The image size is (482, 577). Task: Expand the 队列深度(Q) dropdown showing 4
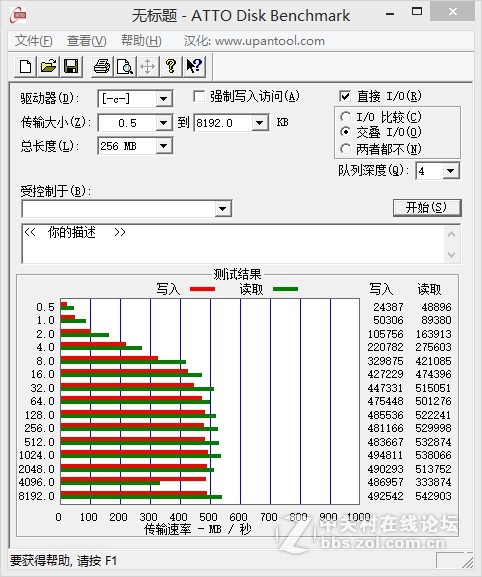click(450, 171)
